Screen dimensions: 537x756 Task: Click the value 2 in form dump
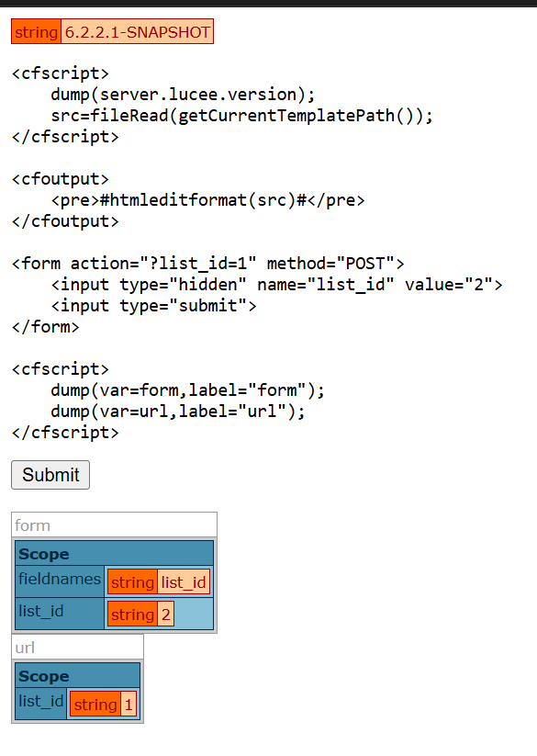(x=165, y=615)
